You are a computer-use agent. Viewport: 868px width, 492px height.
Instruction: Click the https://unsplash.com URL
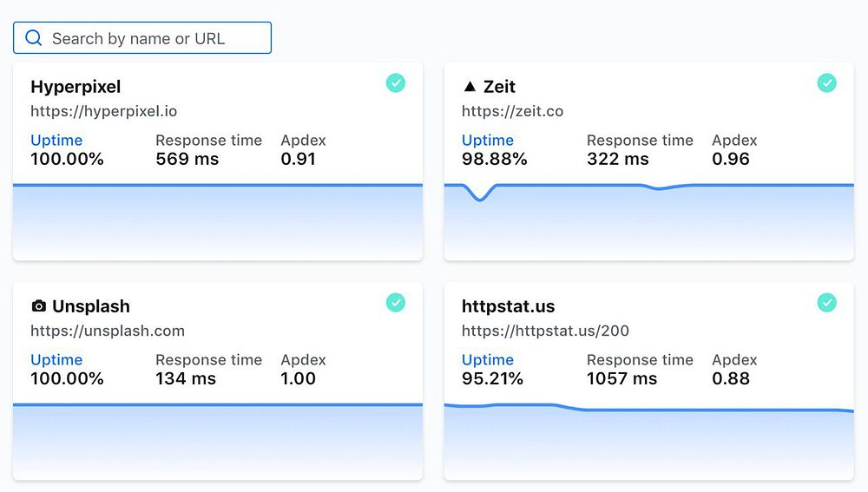108,331
